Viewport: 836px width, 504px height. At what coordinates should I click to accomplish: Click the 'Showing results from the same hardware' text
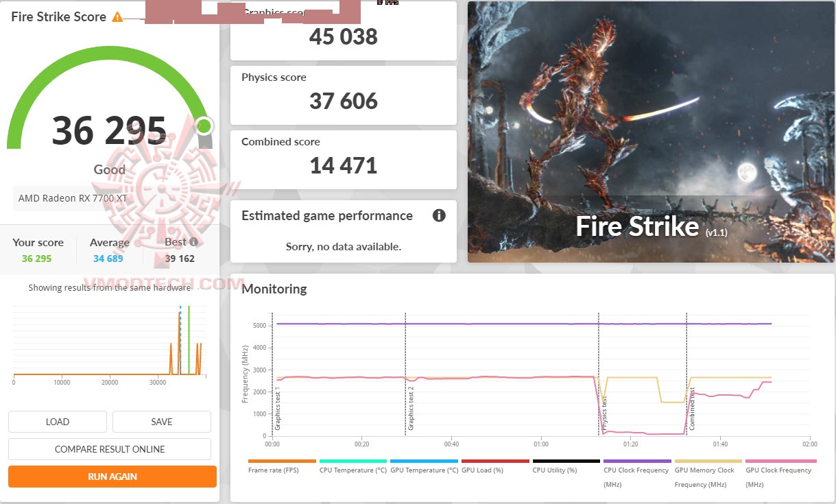coord(110,288)
